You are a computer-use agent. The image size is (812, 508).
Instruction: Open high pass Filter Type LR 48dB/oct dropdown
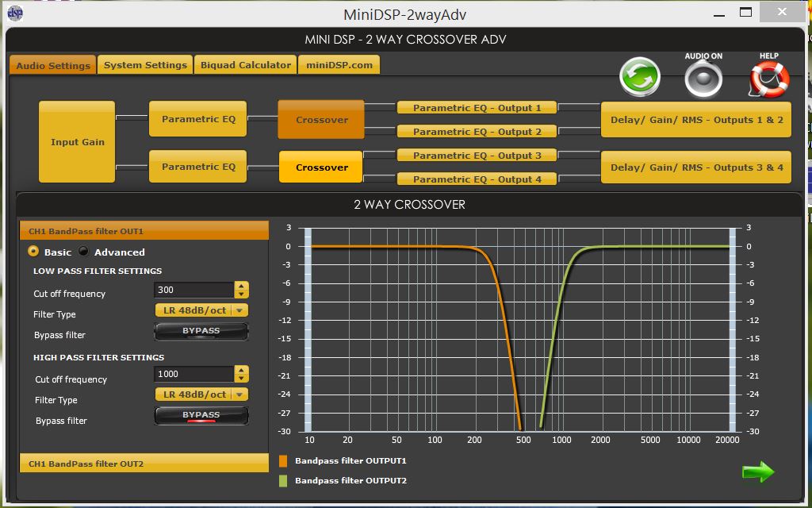202,394
